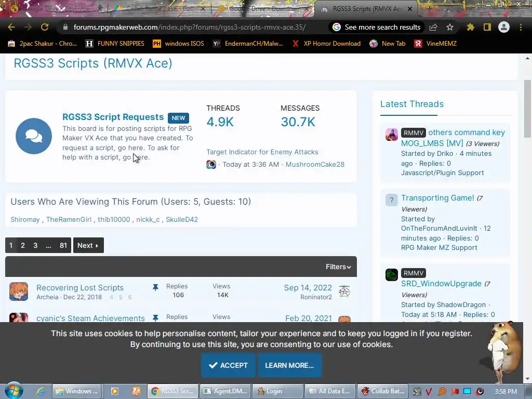532x399 pixels.
Task: Click the share page icon in address bar
Action: pos(433,27)
